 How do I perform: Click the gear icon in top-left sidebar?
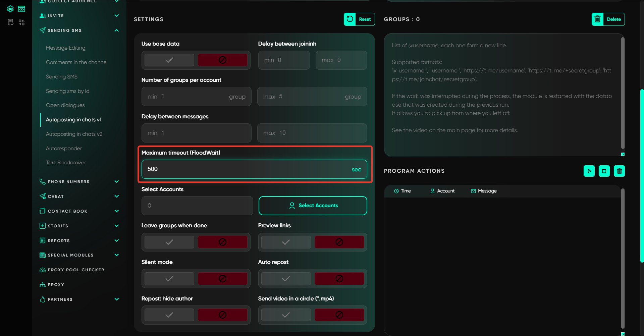click(x=10, y=9)
